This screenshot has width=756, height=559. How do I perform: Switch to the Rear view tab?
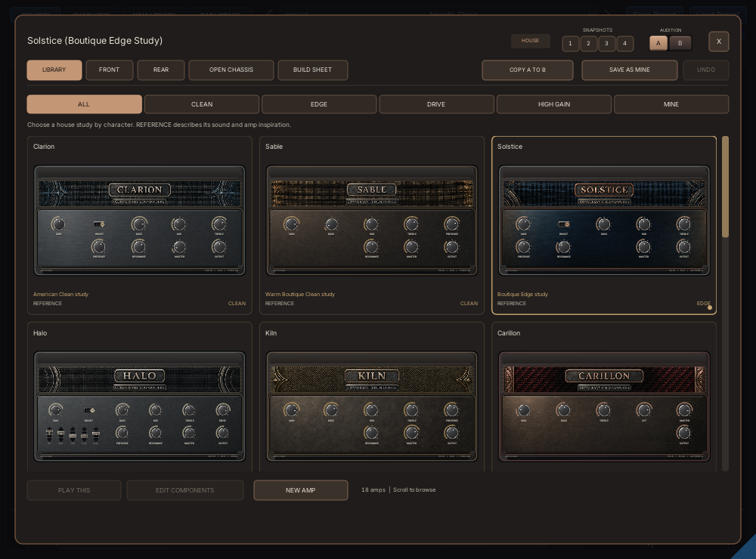[161, 69]
